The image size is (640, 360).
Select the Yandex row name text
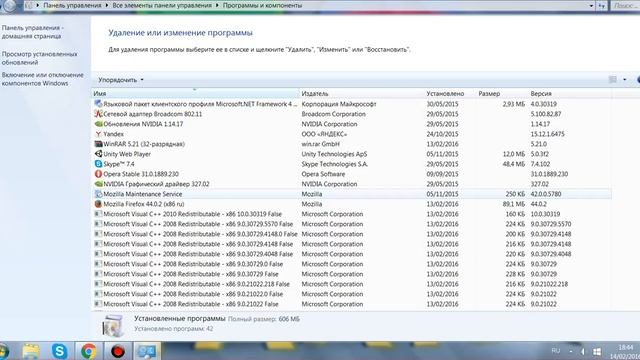[113, 134]
